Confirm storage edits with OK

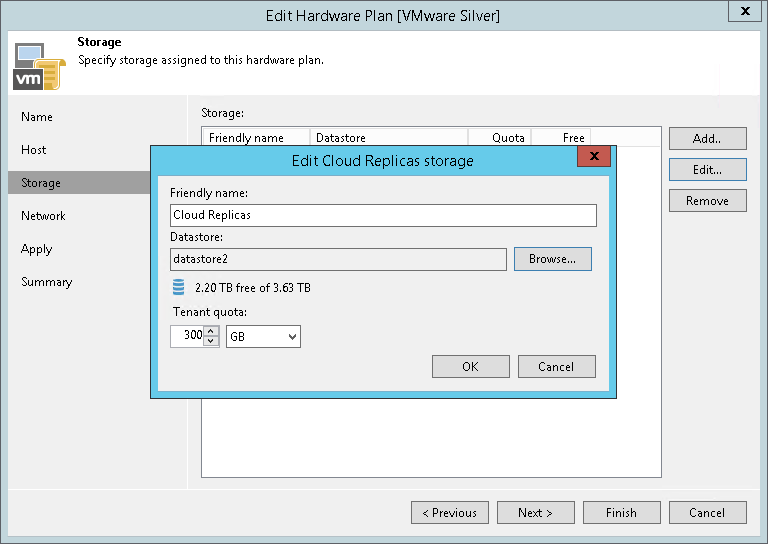(x=471, y=367)
